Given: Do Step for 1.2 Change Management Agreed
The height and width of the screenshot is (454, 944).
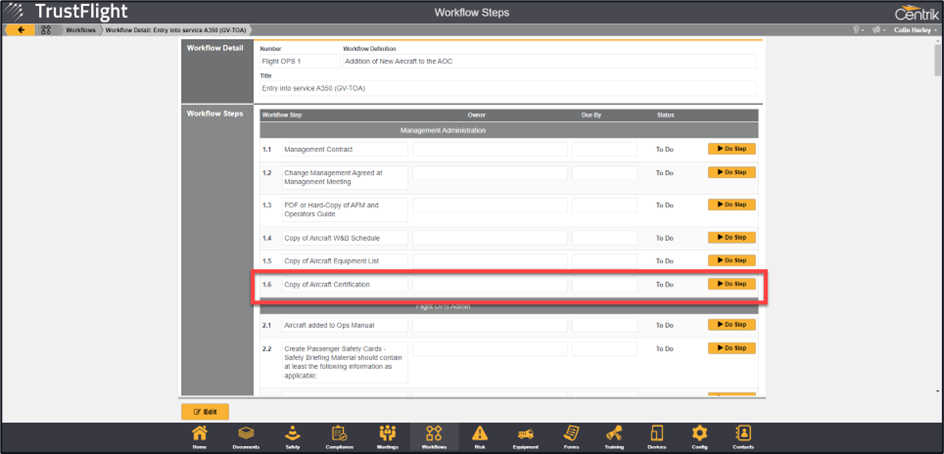Looking at the screenshot, I should point(731,172).
